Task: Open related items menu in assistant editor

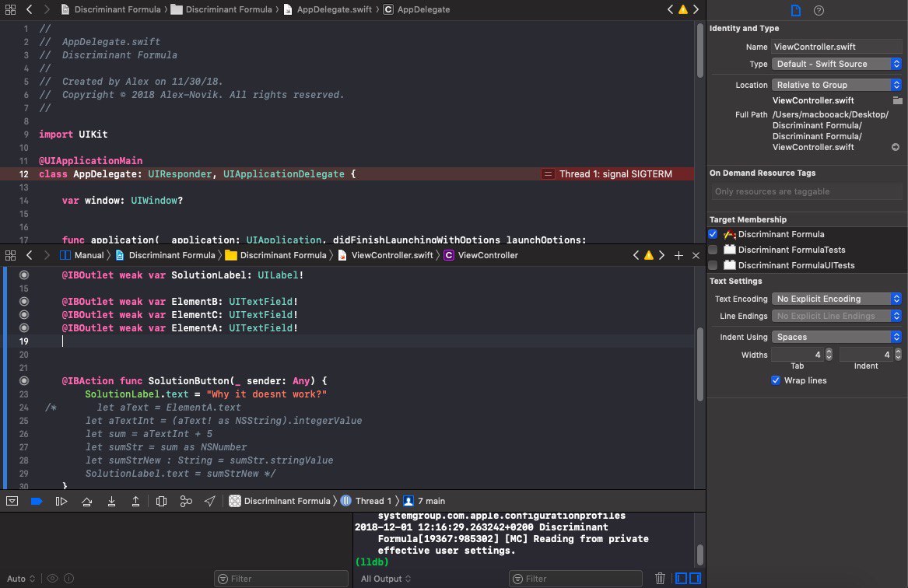Action: coord(10,255)
